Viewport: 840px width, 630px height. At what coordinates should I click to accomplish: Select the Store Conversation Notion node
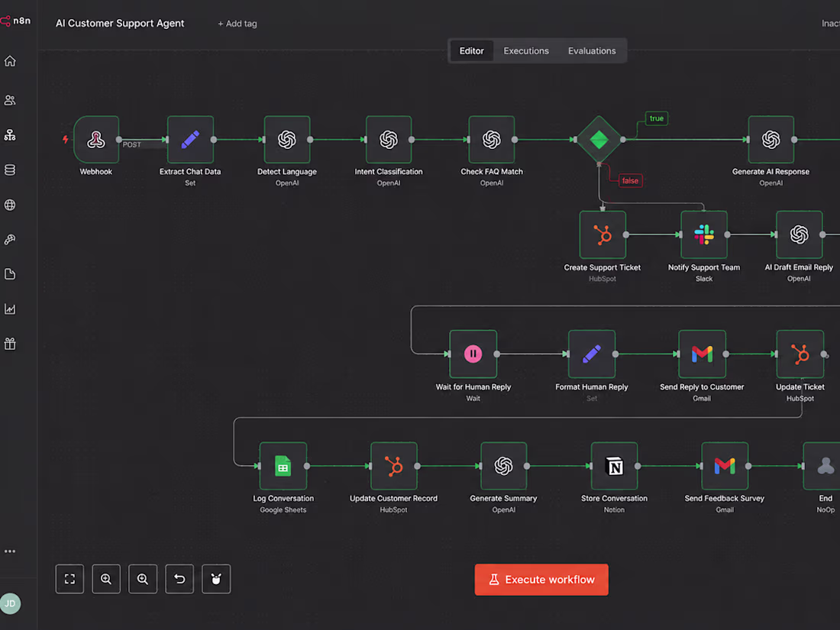(615, 466)
